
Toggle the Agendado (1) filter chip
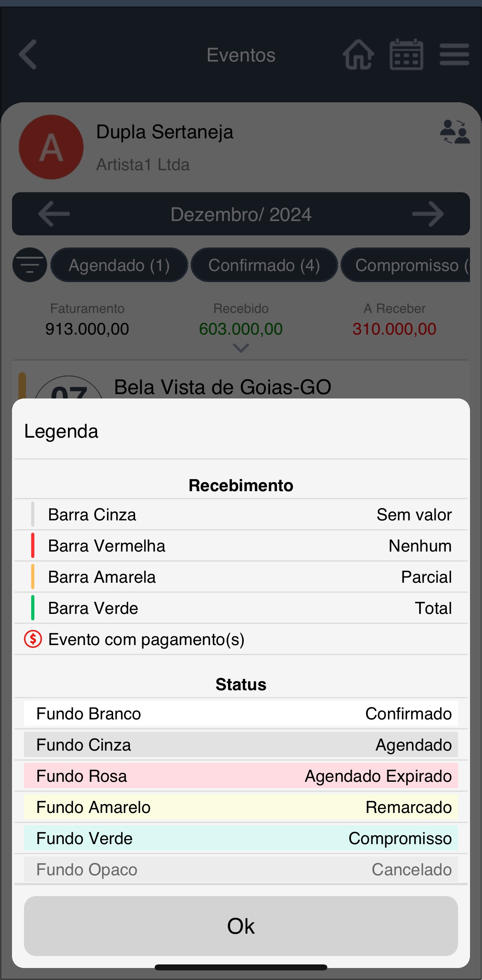119,265
